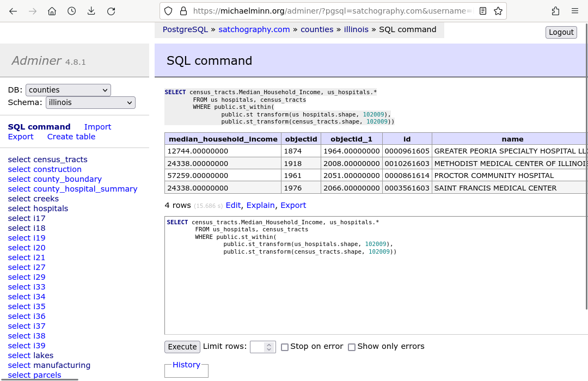Reload the page with the refresh icon
The width and height of the screenshot is (588, 381).
pos(111,10)
